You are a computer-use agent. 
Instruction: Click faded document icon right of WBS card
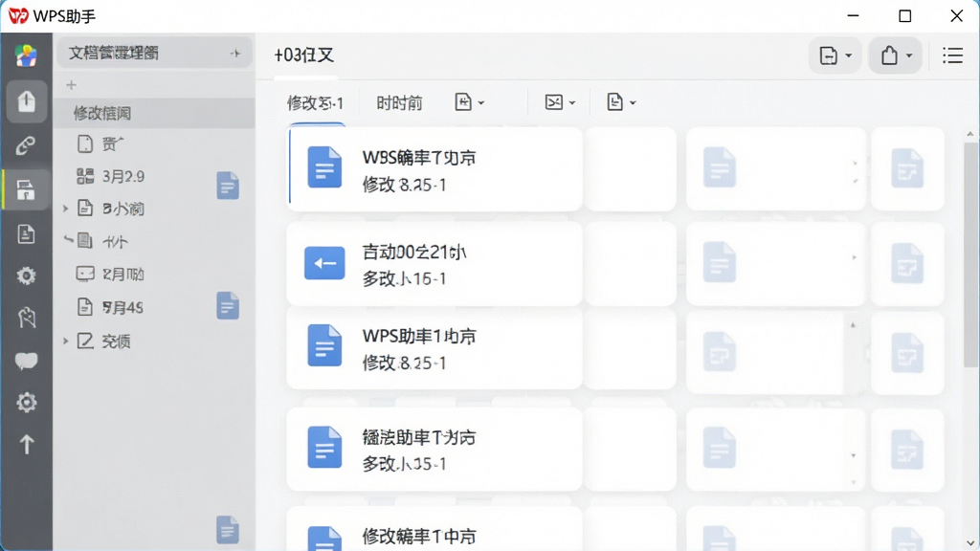click(x=720, y=167)
